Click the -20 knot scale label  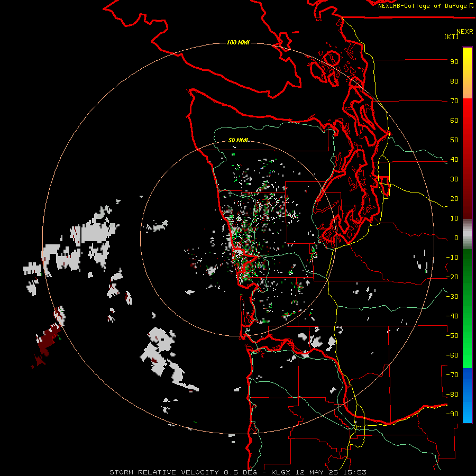pos(452,277)
